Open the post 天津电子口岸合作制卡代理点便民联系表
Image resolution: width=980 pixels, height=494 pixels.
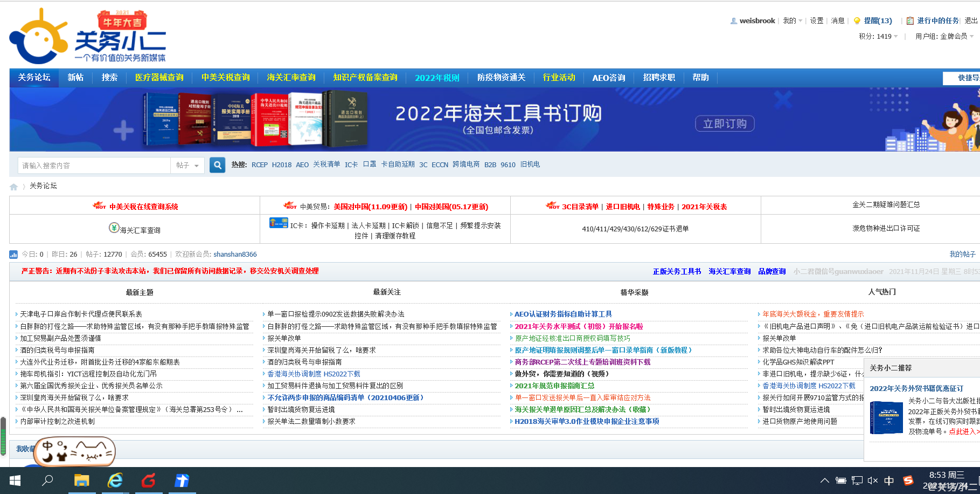[81, 314]
